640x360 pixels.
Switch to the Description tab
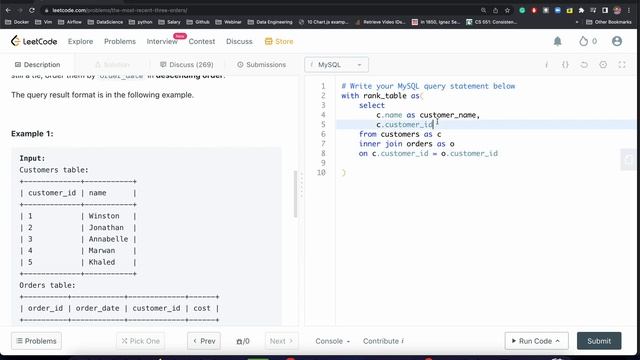[38, 64]
